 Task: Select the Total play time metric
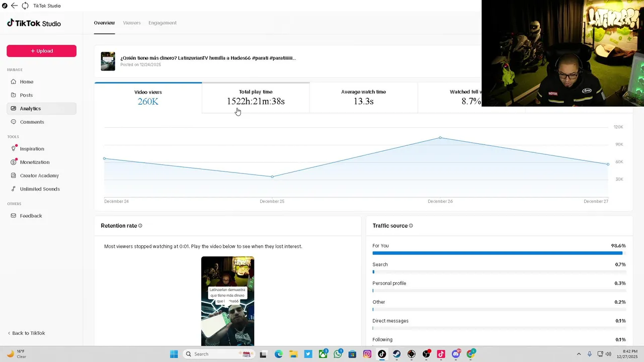click(256, 98)
